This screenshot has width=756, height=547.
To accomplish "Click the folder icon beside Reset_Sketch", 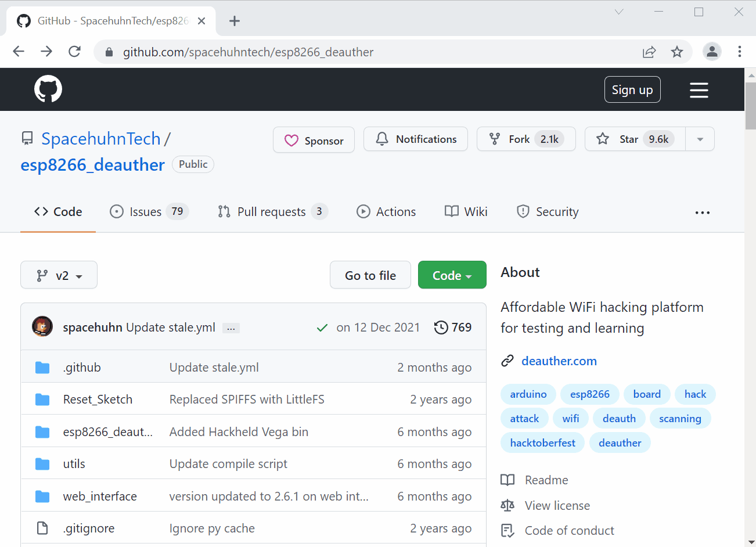I will click(x=42, y=400).
